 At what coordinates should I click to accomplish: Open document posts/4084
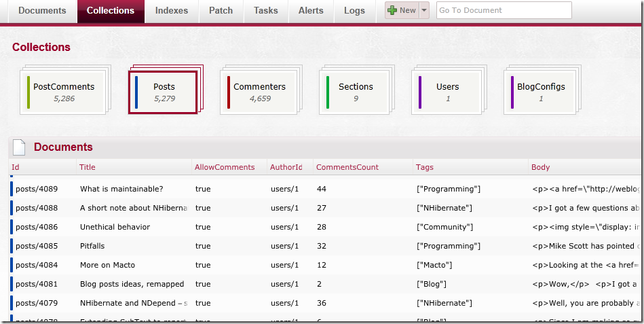coord(37,265)
